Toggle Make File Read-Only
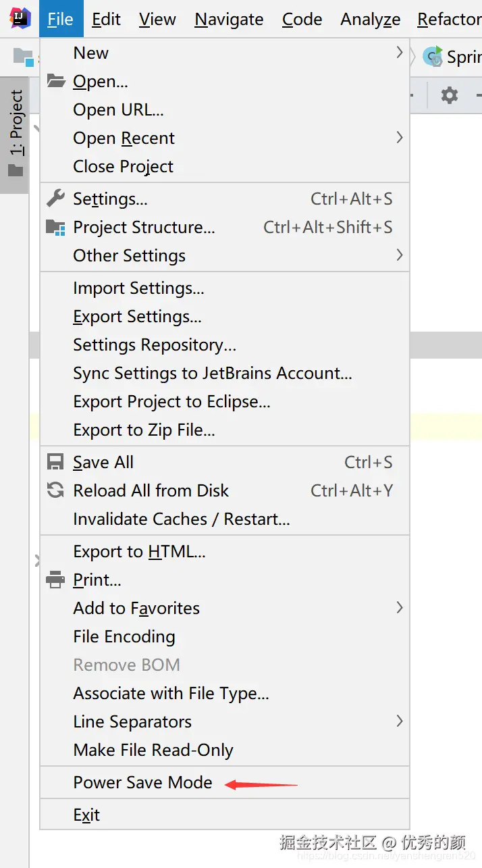The image size is (482, 868). (x=153, y=750)
